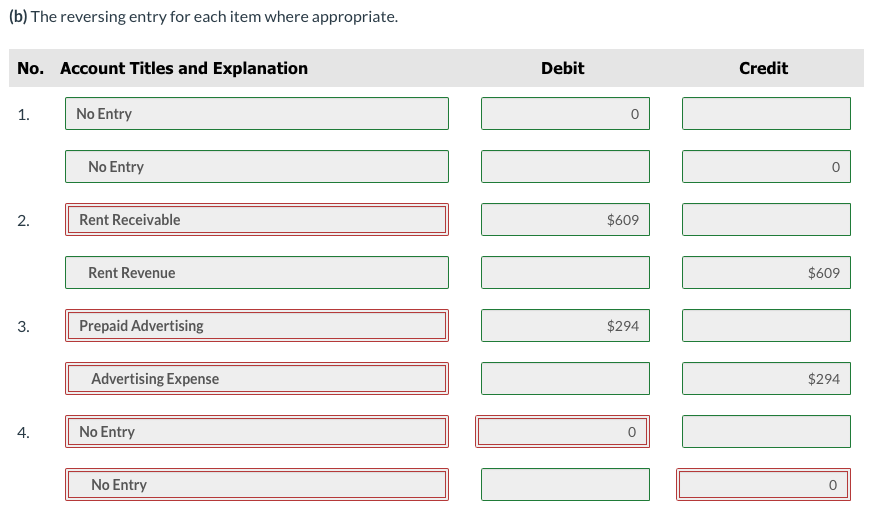Screen dimensions: 883x524
Task: Select the Prepaid Advertising account field
Action: pos(257,325)
